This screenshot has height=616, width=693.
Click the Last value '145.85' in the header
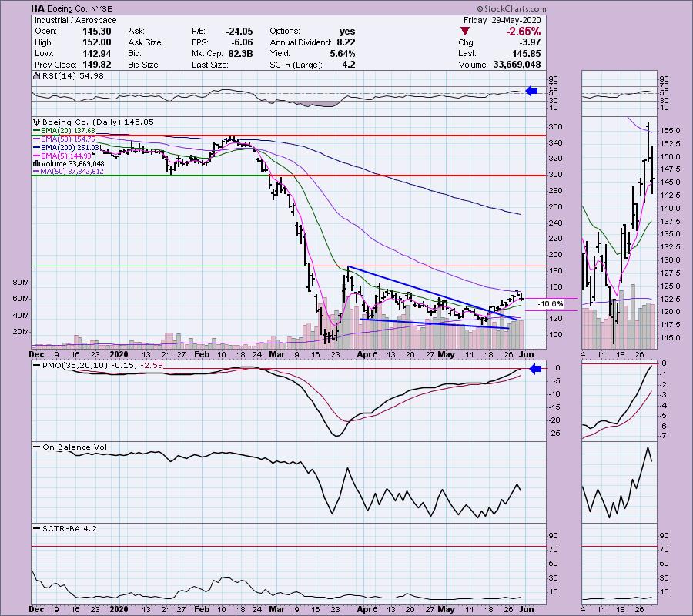pos(526,53)
